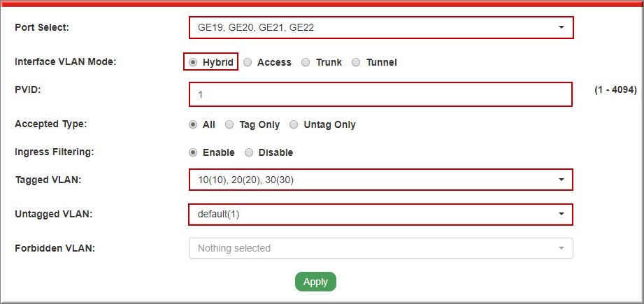Viewport: 644px width, 304px height.
Task: Open the Port Select dropdown
Action: tap(380, 28)
